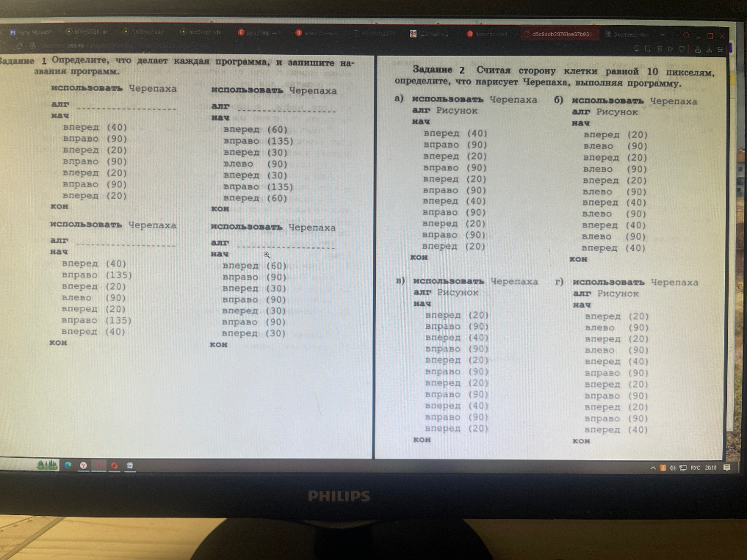Open a new tab with the plus button
747x560 pixels.
click(663, 34)
